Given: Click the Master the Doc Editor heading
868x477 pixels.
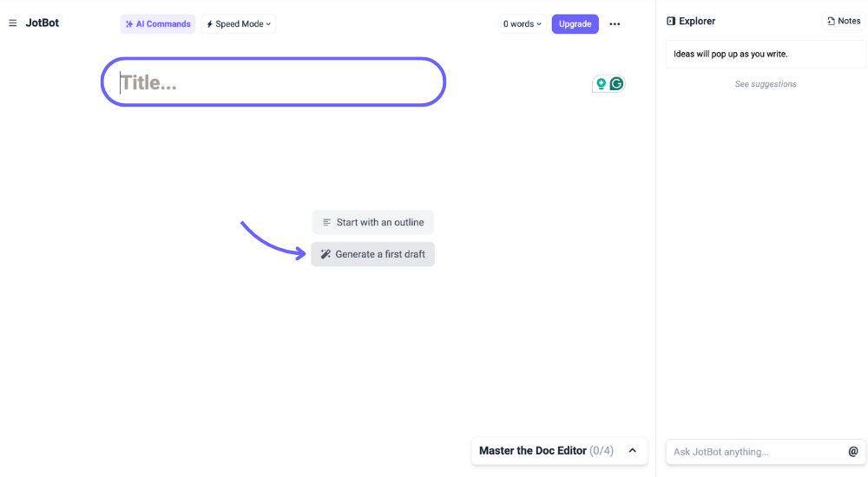Looking at the screenshot, I should click(533, 450).
